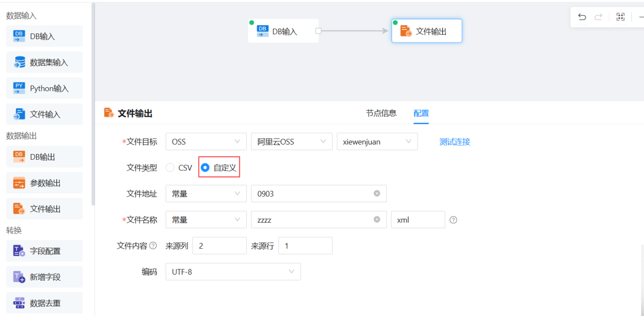Click the undo arrow in canvas toolbar
The height and width of the screenshot is (316, 644).
click(582, 17)
